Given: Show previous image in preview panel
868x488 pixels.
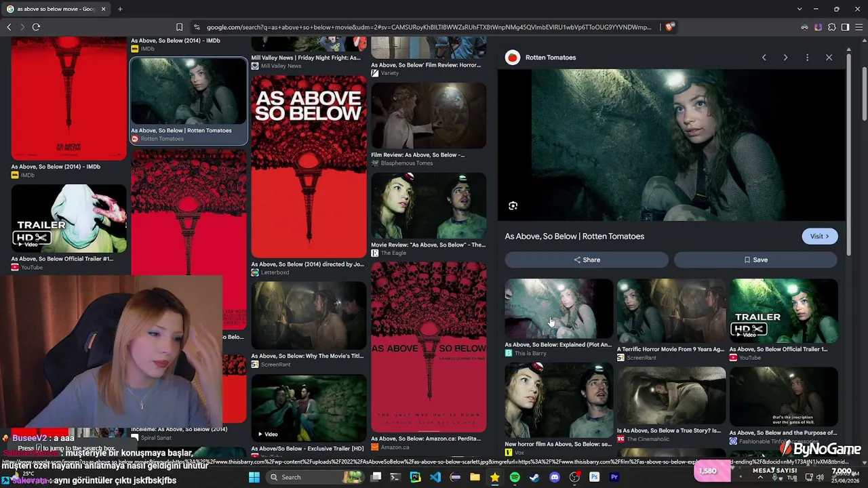Looking at the screenshot, I should click(764, 58).
